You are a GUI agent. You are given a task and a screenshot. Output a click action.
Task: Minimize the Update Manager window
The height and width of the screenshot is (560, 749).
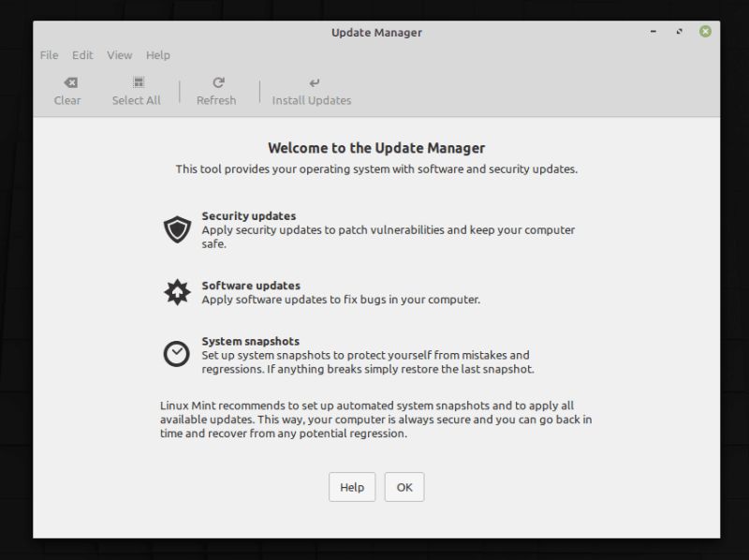[652, 31]
